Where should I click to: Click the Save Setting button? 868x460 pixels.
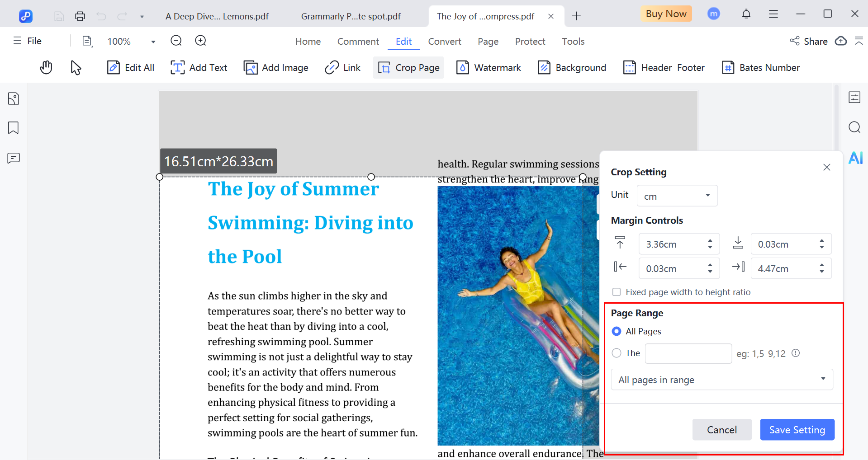click(797, 430)
